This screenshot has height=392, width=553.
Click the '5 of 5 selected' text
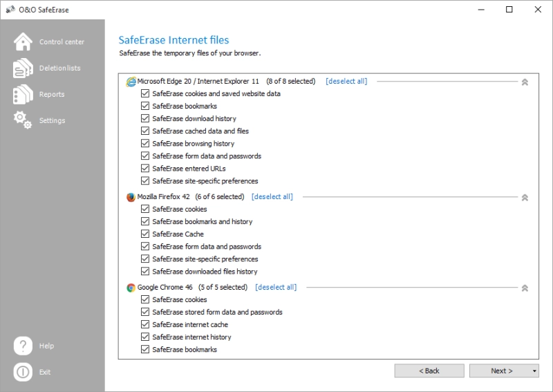tap(223, 287)
